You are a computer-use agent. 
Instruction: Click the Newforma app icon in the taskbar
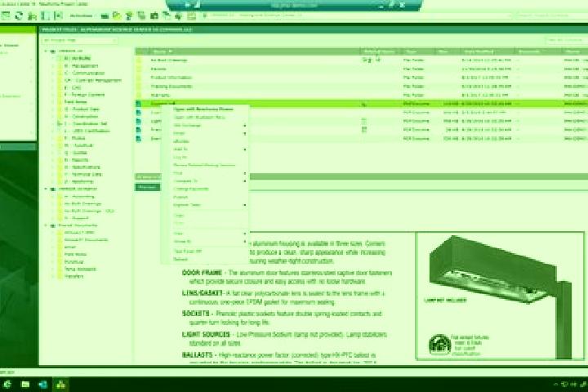(x=60, y=385)
